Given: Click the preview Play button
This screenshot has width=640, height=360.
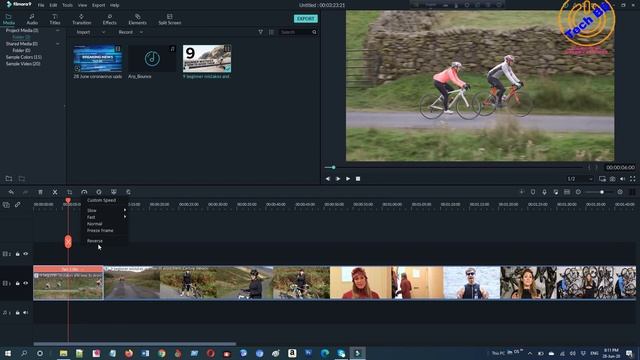Looking at the screenshot, I should tap(348, 179).
